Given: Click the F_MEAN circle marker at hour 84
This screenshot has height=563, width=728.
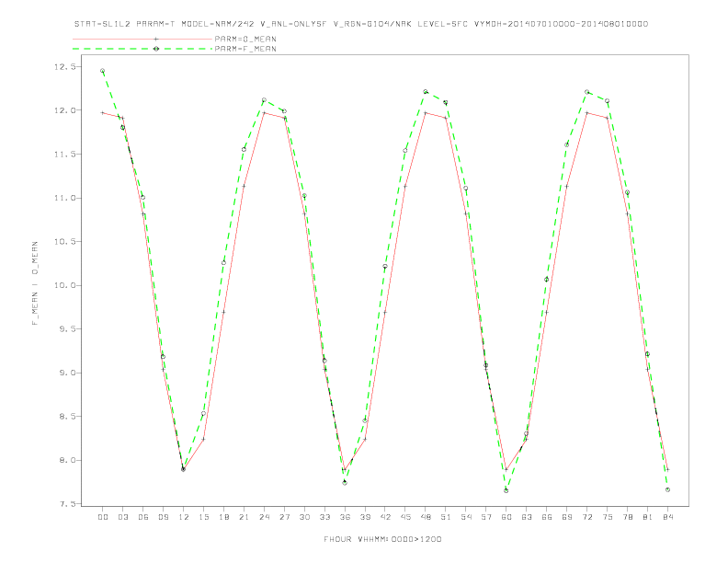Looking at the screenshot, I should click(x=667, y=489).
